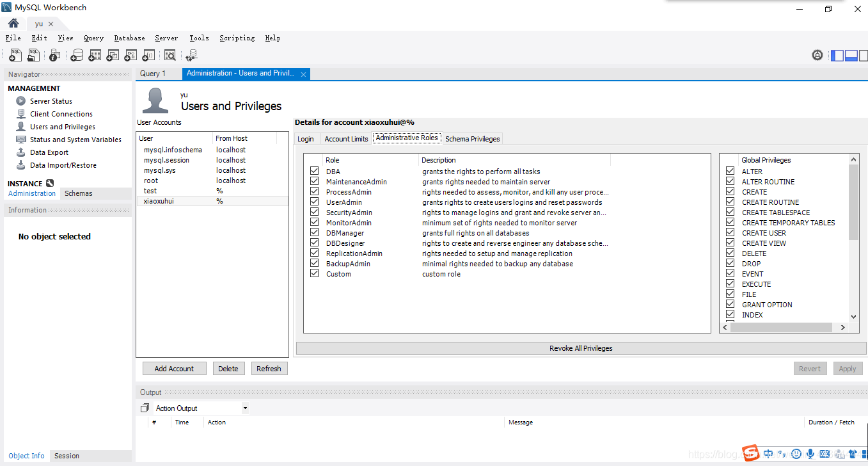Toggle the left sidebar panel icon
868x466 pixels.
[x=837, y=56]
